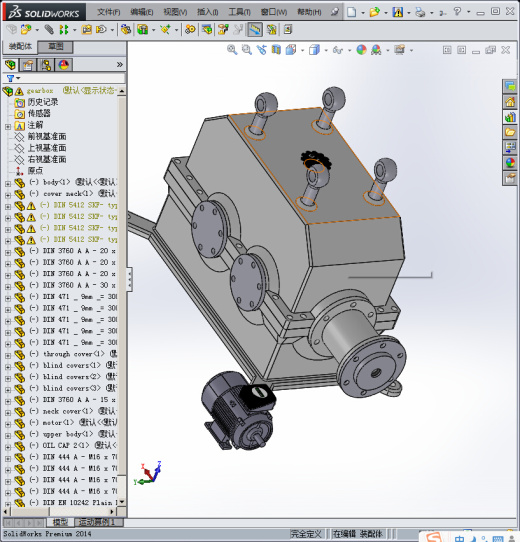This screenshot has width=520, height=542.
Task: Click the Print icon in title toolbar
Action: point(420,12)
